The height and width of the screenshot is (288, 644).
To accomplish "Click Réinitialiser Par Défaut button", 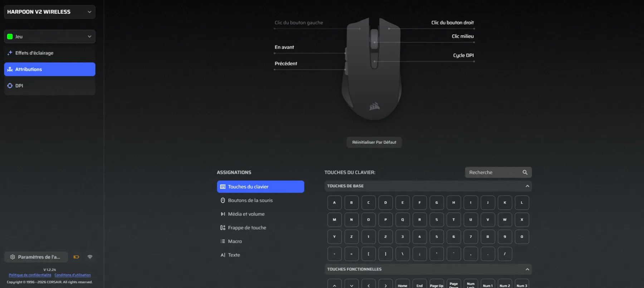I will [x=374, y=142].
